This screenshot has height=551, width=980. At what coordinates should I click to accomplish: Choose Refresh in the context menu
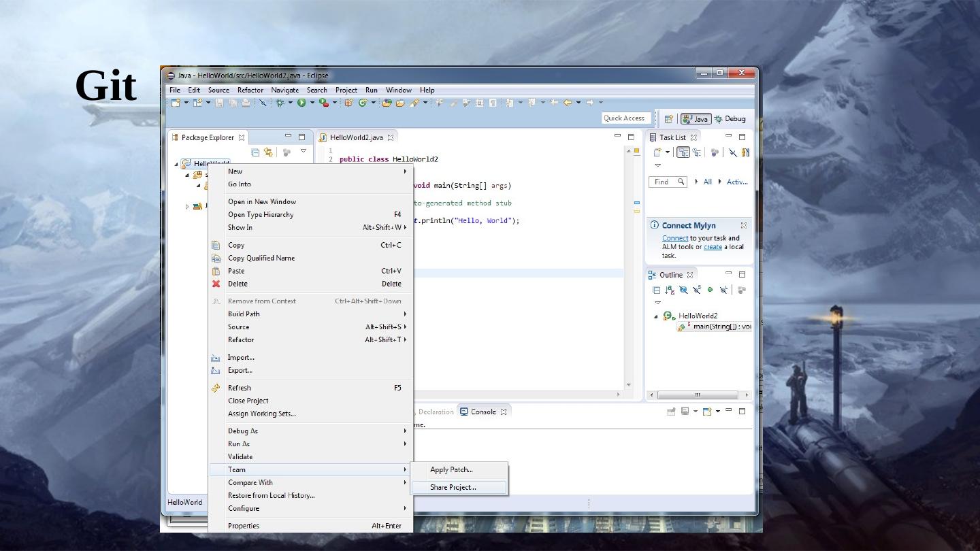(240, 388)
